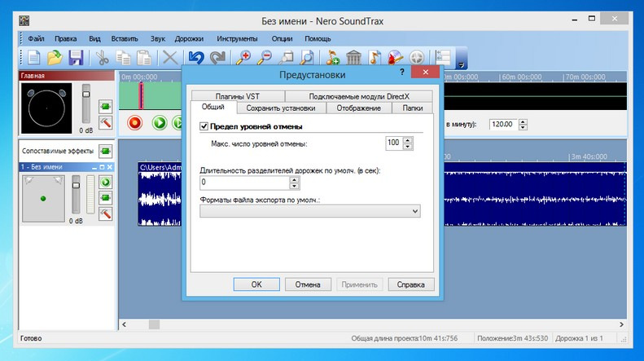The width and height of the screenshot is (644, 361).
Task: Click the master volume slider in Главная panel
Action: [x=85, y=95]
